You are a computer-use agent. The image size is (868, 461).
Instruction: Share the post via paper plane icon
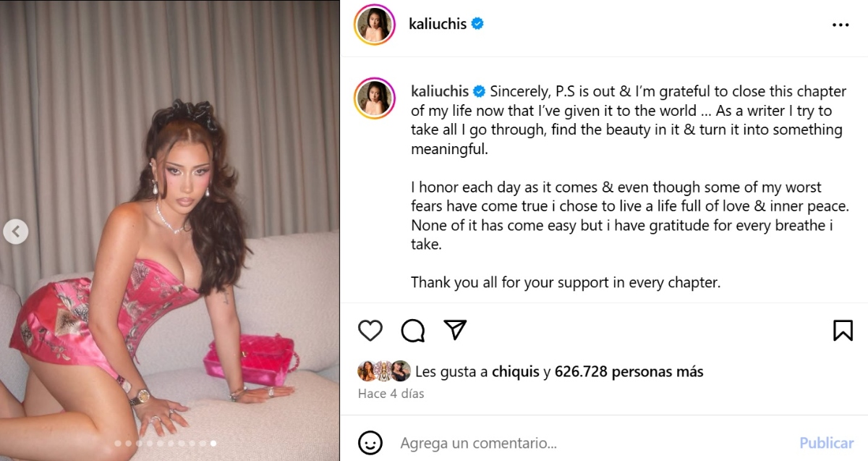pyautogui.click(x=454, y=330)
